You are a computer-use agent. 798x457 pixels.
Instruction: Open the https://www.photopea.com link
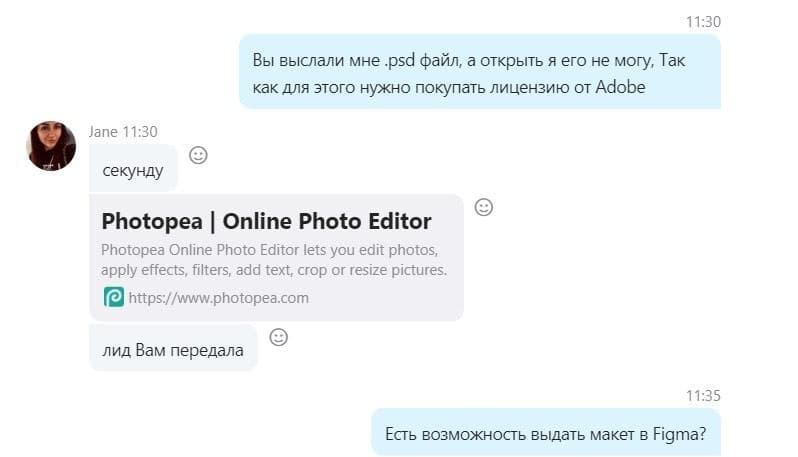pos(218,298)
